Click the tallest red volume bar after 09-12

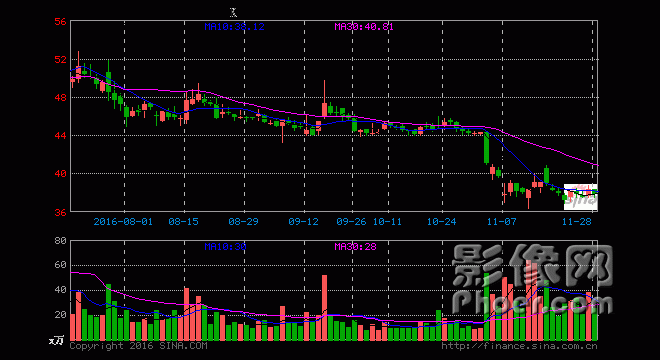coord(325,307)
